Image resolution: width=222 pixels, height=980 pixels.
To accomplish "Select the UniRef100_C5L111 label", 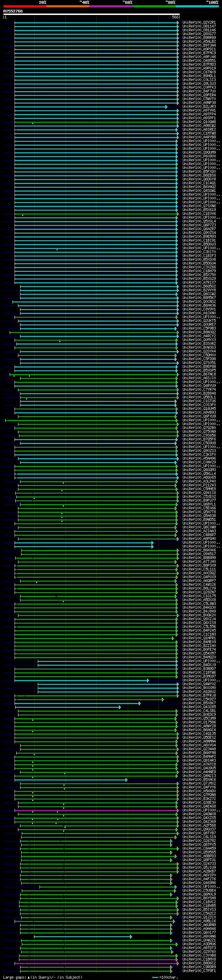I will (199, 569).
